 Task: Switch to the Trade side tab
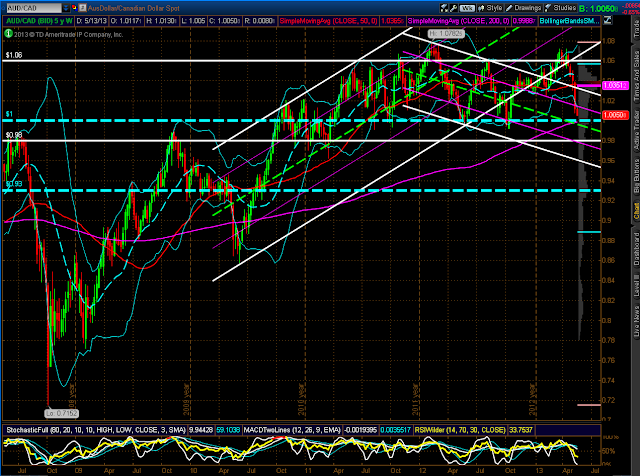coord(636,29)
